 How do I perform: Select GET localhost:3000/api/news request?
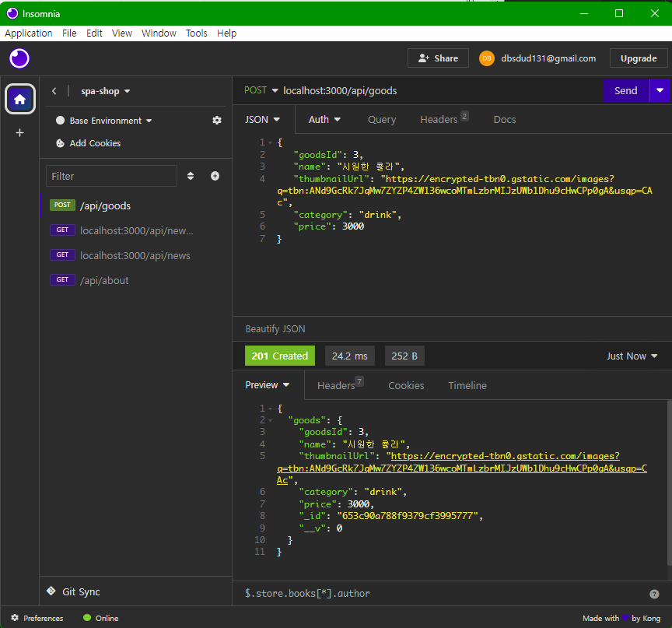(x=136, y=255)
